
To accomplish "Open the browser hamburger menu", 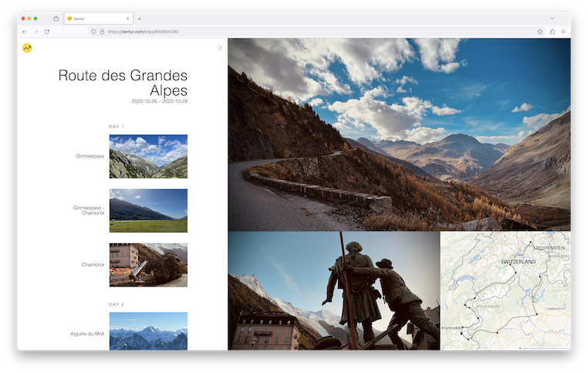I will point(563,32).
